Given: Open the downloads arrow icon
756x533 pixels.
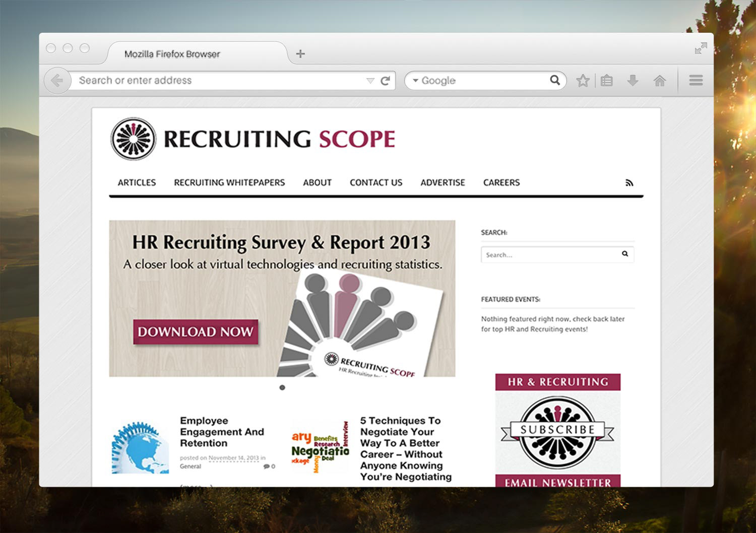Looking at the screenshot, I should click(x=633, y=81).
